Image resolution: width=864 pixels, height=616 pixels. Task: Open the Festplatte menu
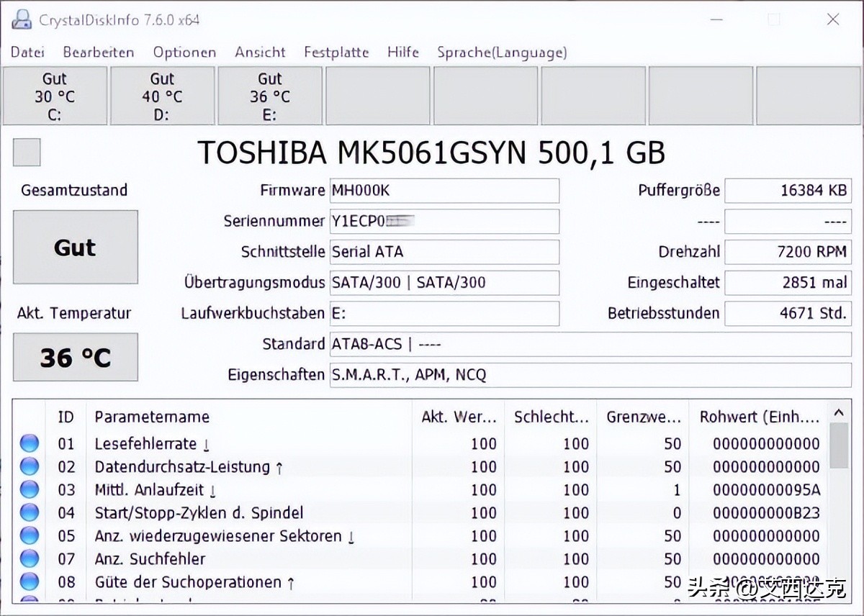point(336,52)
